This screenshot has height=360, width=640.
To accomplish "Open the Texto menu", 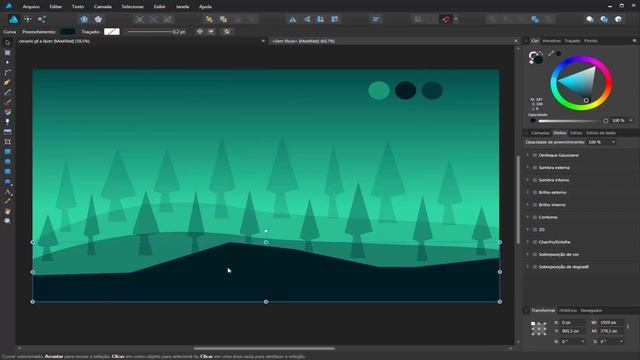I will [78, 7].
